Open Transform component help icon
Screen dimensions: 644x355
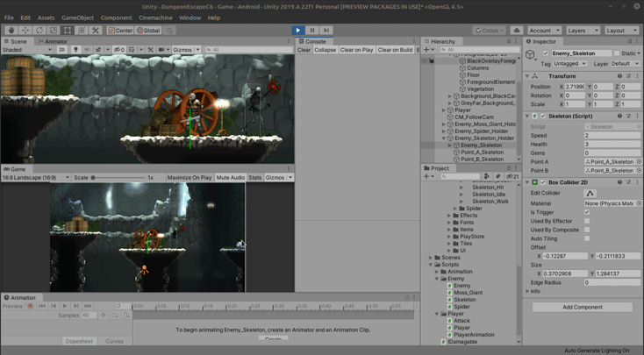[619, 76]
